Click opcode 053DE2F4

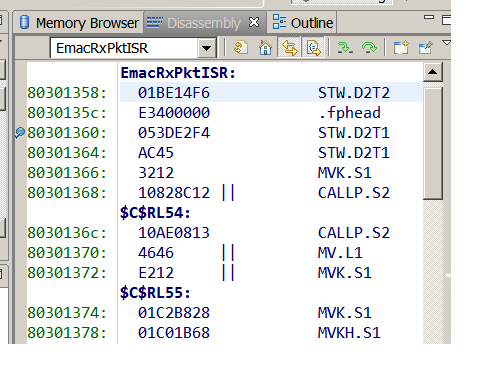coord(174,133)
